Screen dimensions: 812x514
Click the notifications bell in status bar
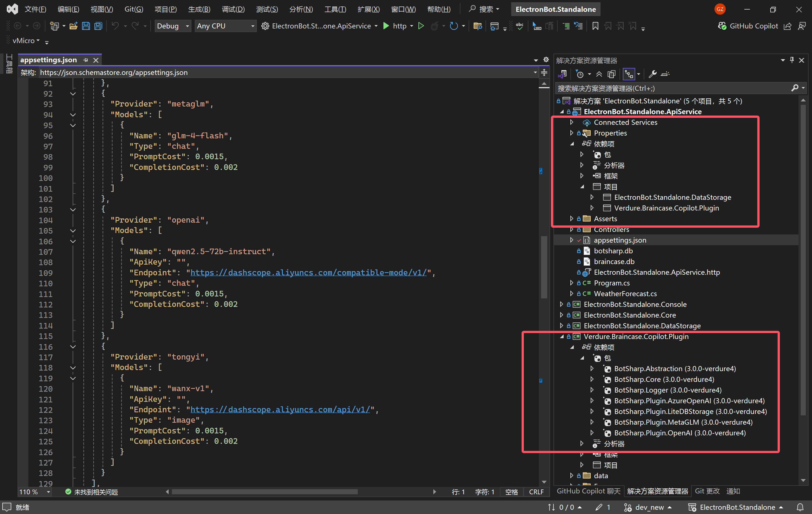800,507
